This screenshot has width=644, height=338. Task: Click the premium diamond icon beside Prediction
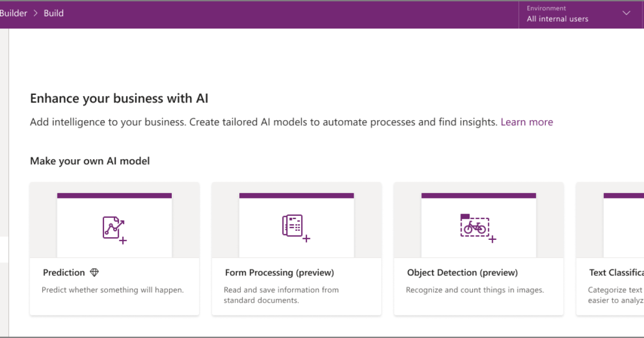pos(94,273)
